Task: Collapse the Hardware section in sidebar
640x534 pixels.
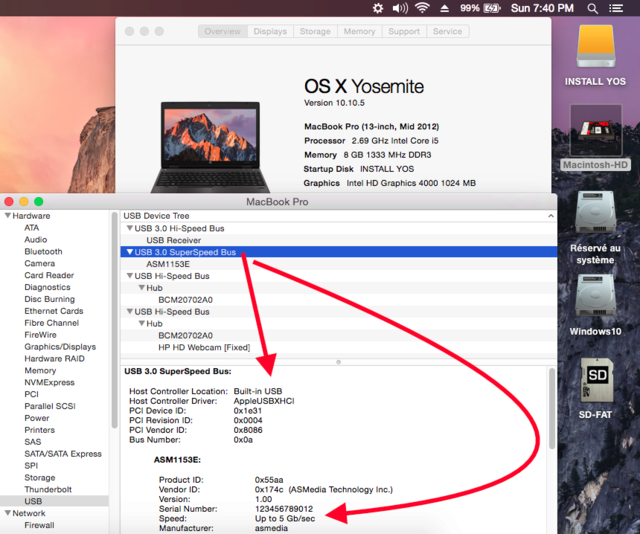Action: tap(7, 216)
